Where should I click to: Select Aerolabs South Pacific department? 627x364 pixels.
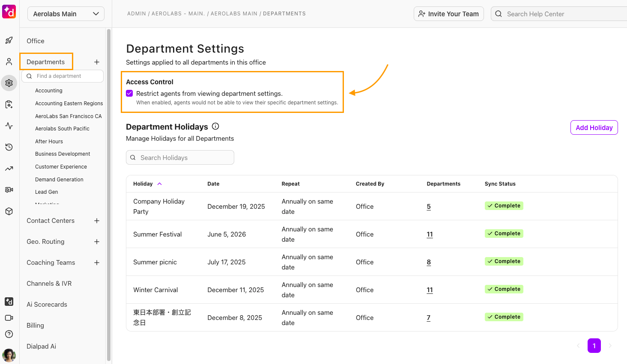point(62,129)
